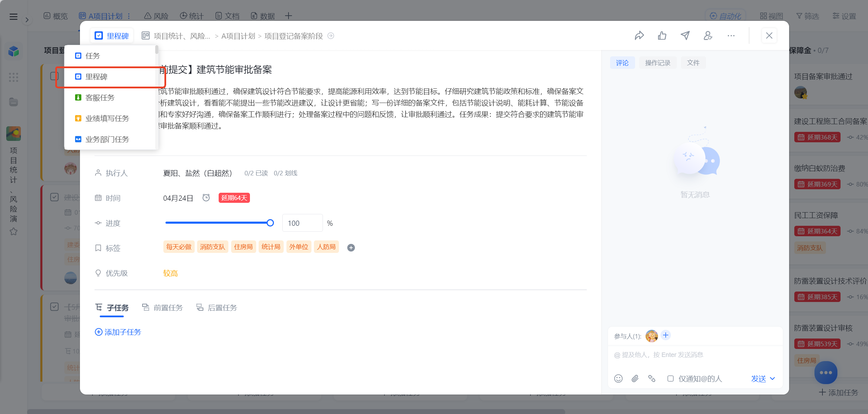Image resolution: width=868 pixels, height=414 pixels.
Task: Click the 项目登记备案阶段 breadcrumb
Action: [x=293, y=36]
